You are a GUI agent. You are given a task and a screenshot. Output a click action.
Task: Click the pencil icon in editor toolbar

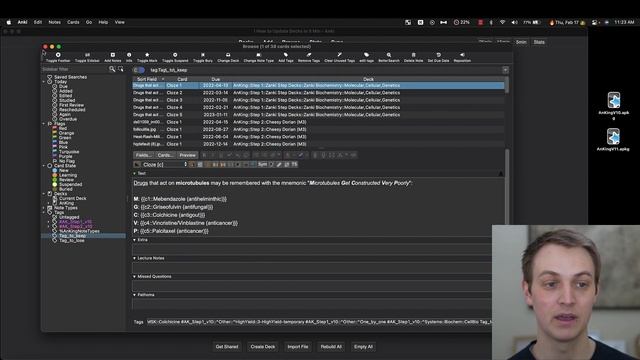point(279,164)
